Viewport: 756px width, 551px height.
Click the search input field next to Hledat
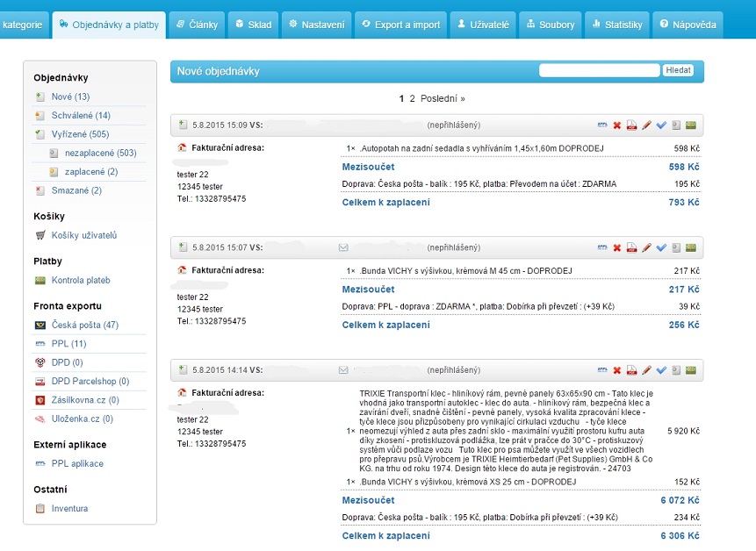600,70
